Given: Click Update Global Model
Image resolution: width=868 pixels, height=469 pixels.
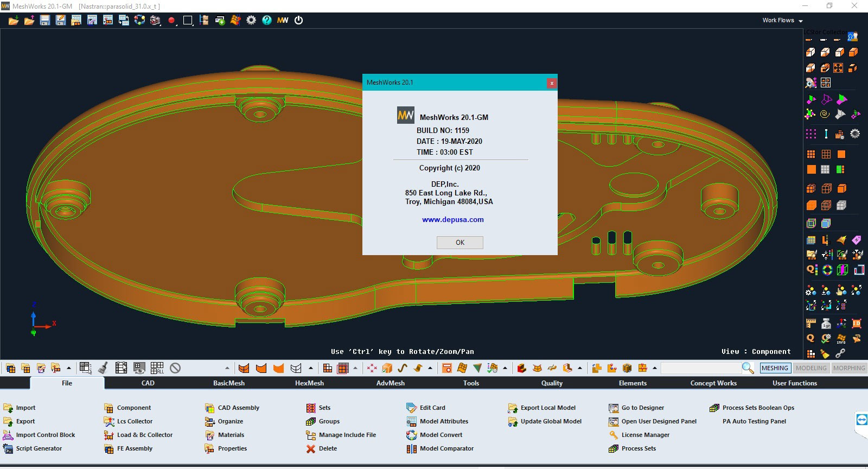Looking at the screenshot, I should (x=545, y=421).
